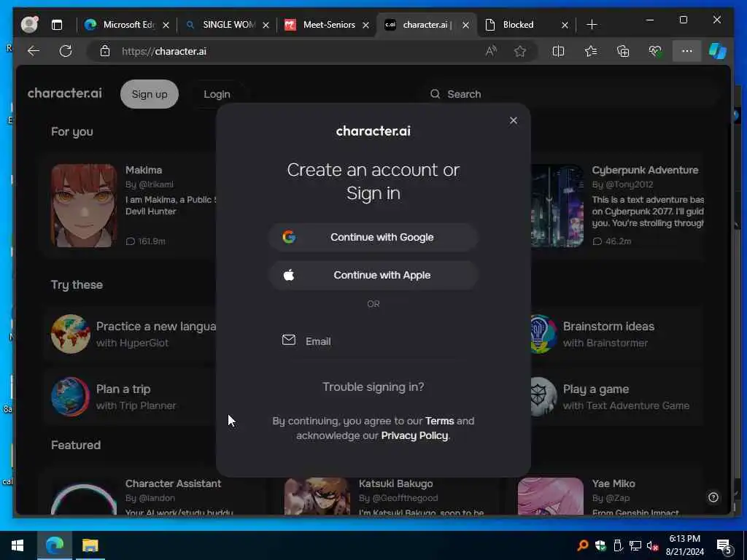Activate Read aloud icon in address bar
The height and width of the screenshot is (560, 747).
[x=491, y=51]
